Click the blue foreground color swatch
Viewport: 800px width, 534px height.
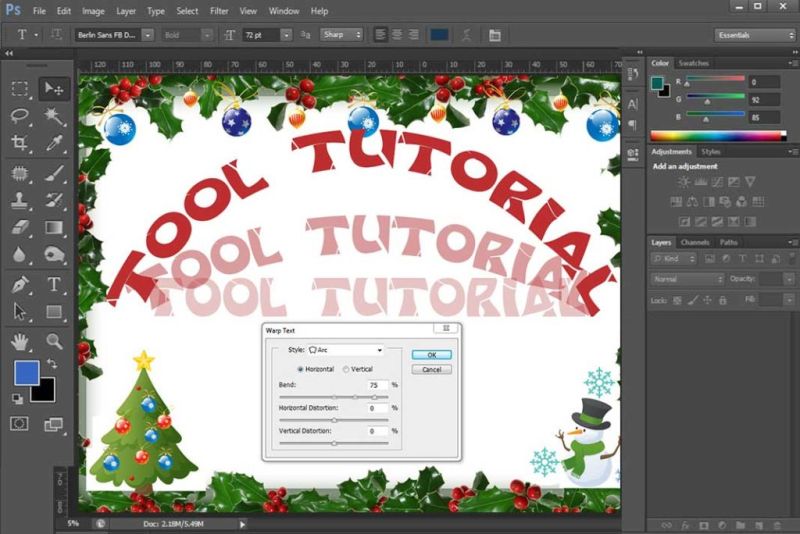[x=26, y=372]
